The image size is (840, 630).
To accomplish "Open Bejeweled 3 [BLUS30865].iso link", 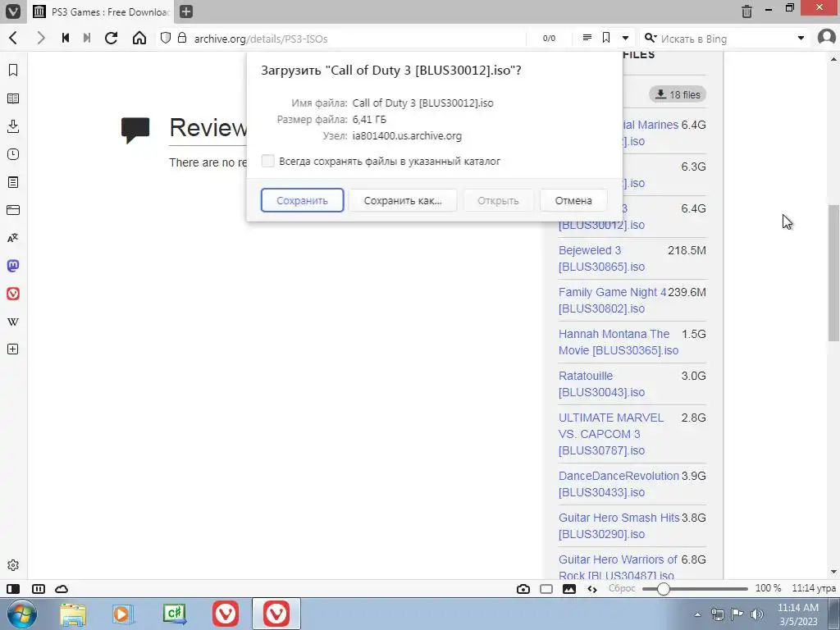I will click(x=601, y=258).
